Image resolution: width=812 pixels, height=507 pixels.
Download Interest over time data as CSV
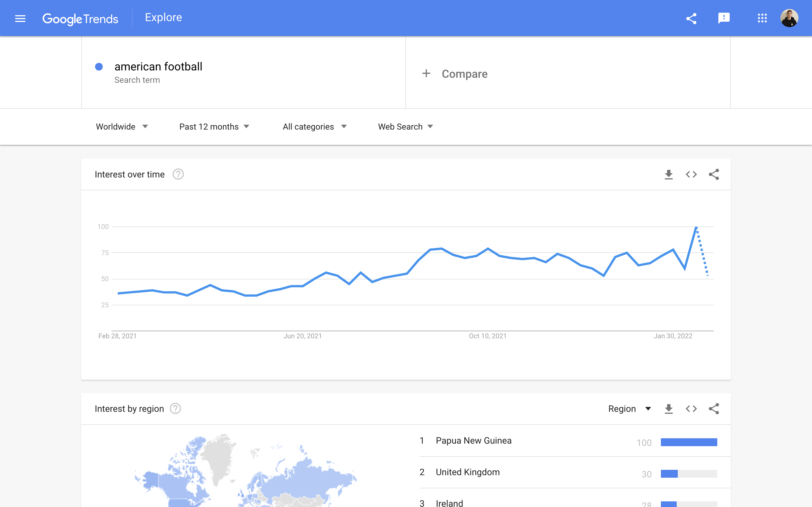(669, 174)
